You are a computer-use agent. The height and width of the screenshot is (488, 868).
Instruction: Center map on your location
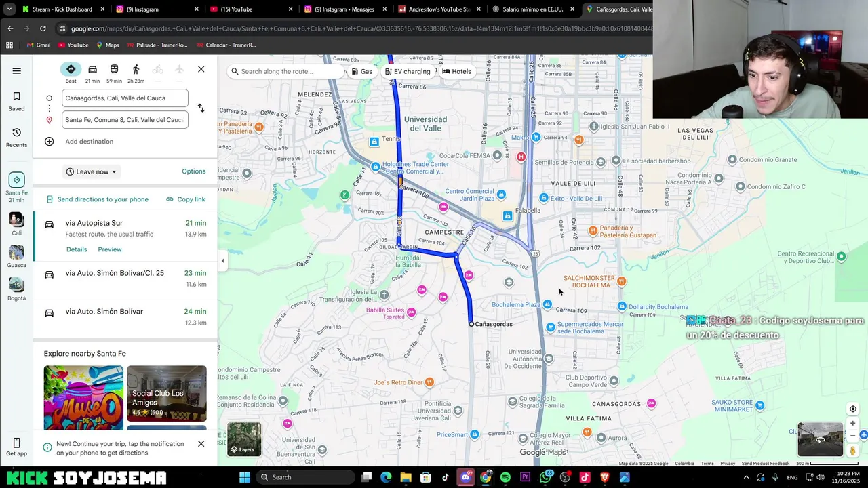(x=853, y=409)
